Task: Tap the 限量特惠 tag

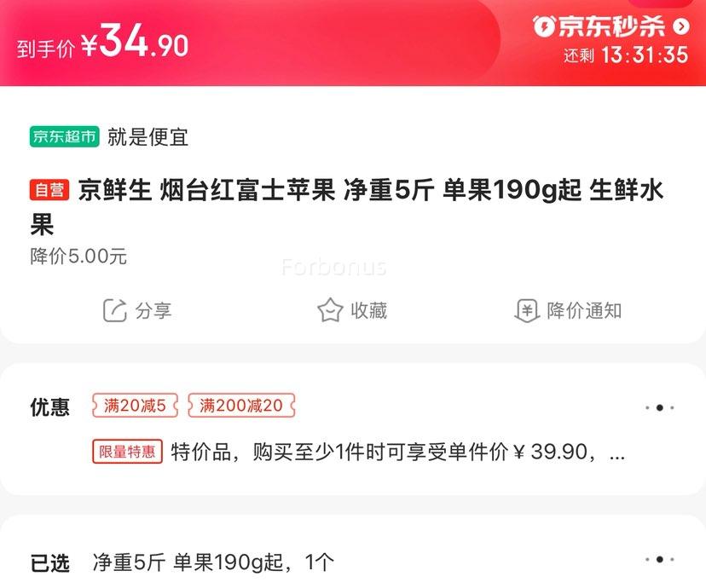Action: (127, 452)
